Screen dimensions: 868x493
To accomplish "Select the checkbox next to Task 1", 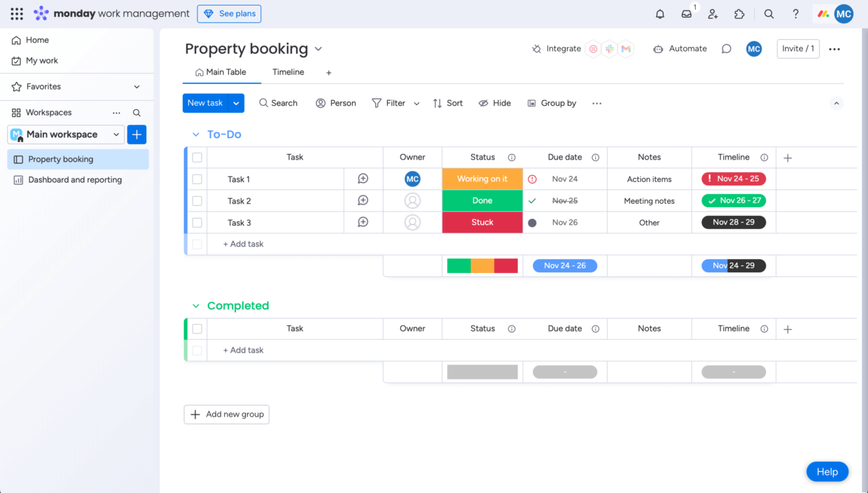I will [x=197, y=179].
